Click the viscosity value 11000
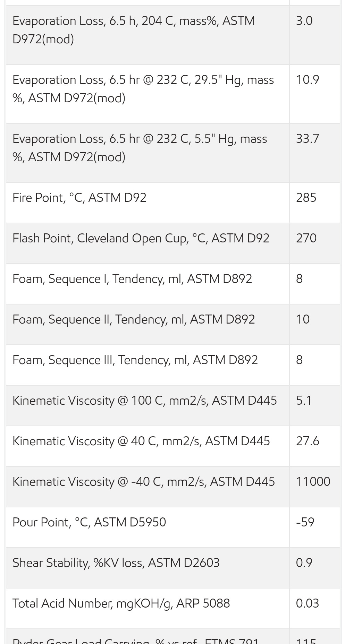 click(313, 482)
